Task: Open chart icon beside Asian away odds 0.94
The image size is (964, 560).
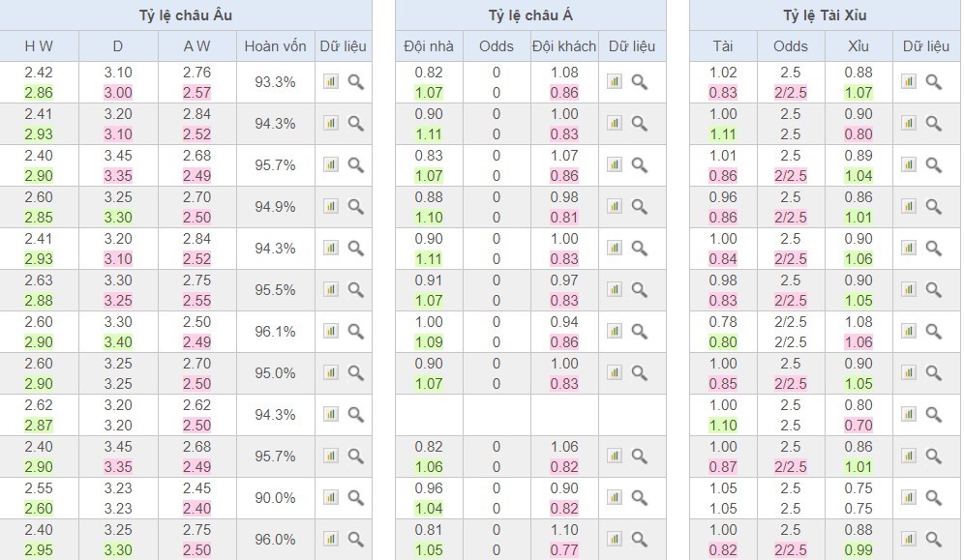Action: (x=615, y=332)
